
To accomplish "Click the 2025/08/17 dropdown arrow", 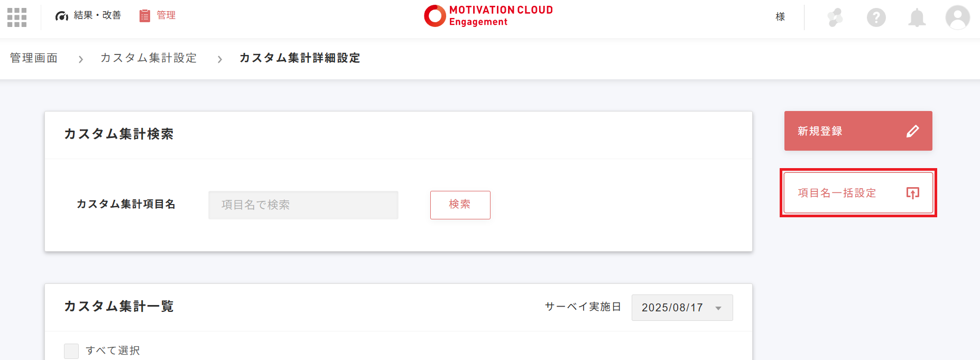I will click(718, 308).
